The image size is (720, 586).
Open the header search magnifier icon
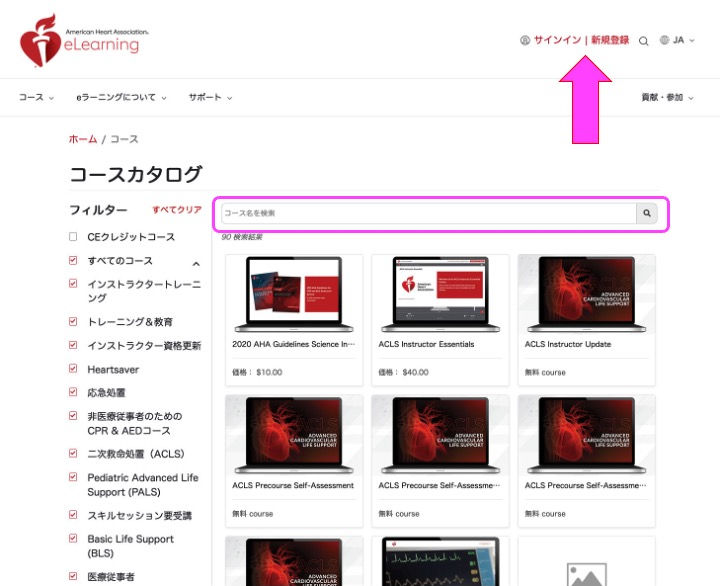click(644, 41)
